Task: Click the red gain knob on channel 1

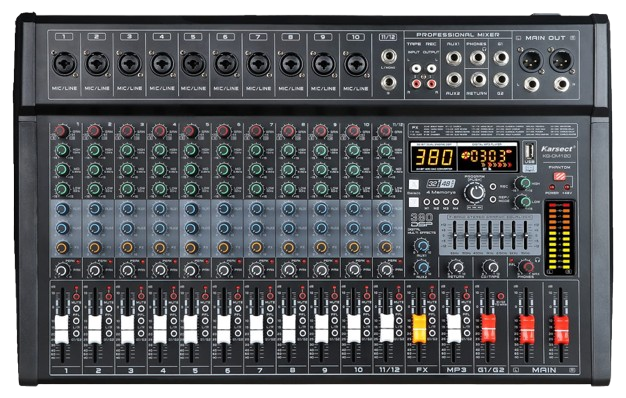Action: click(61, 131)
